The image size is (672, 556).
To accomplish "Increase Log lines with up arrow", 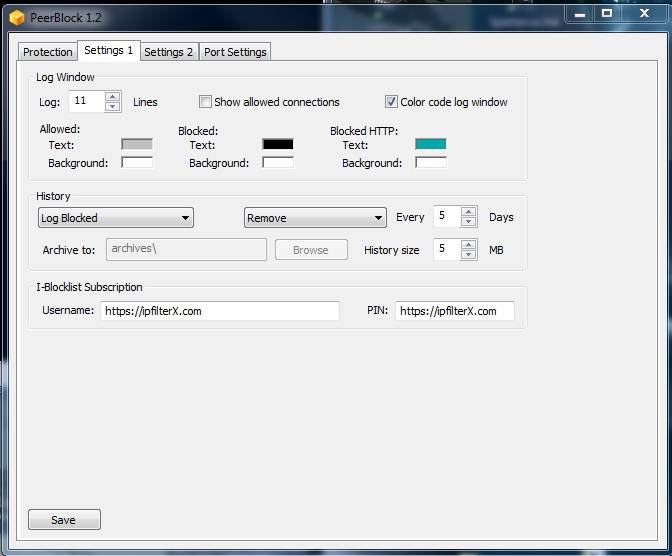I will pos(113,96).
